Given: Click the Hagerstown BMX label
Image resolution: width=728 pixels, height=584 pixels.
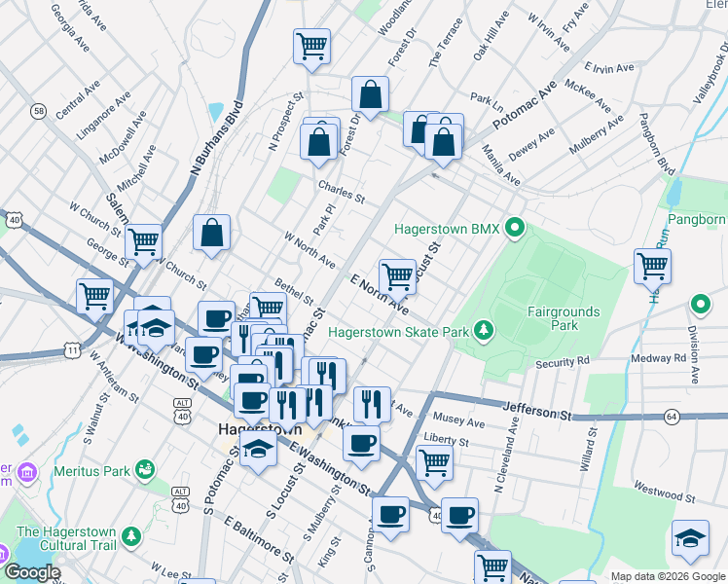Looking at the screenshot, I should pyautogui.click(x=447, y=229).
